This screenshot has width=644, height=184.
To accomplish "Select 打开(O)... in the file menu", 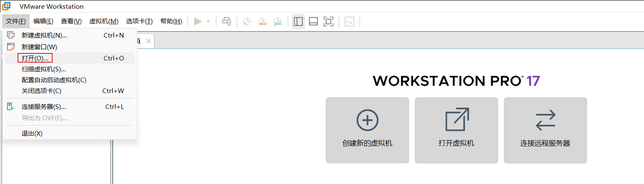I will pos(35,58).
